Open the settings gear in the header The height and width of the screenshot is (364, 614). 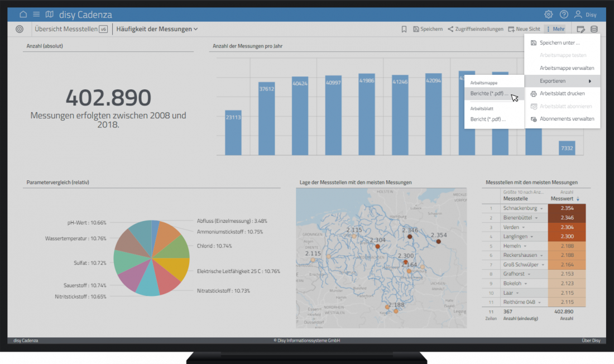[x=548, y=14]
